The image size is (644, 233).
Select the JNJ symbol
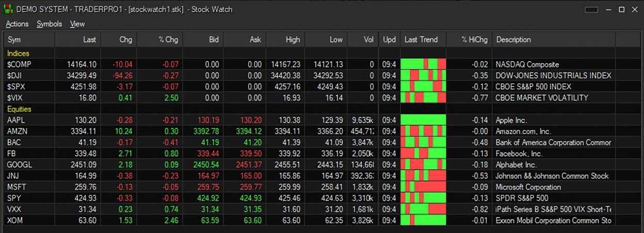[13, 176]
